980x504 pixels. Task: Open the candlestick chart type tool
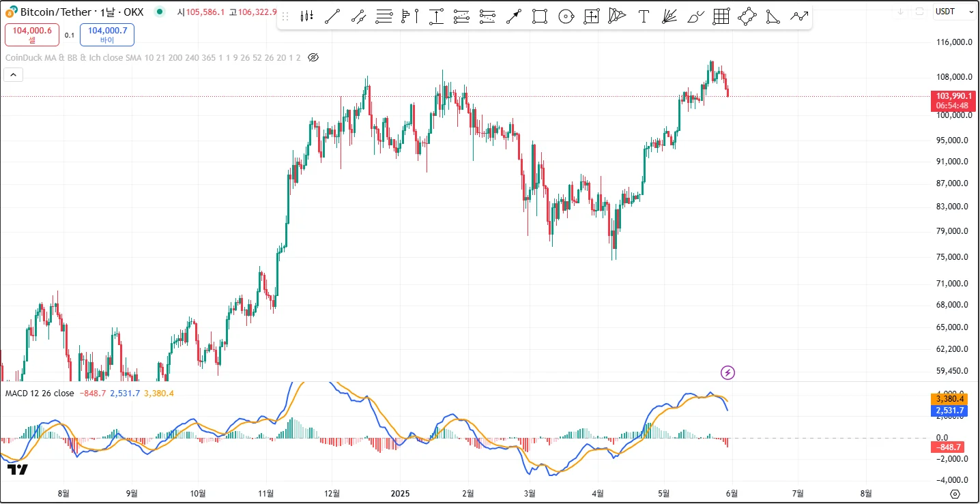pyautogui.click(x=306, y=17)
